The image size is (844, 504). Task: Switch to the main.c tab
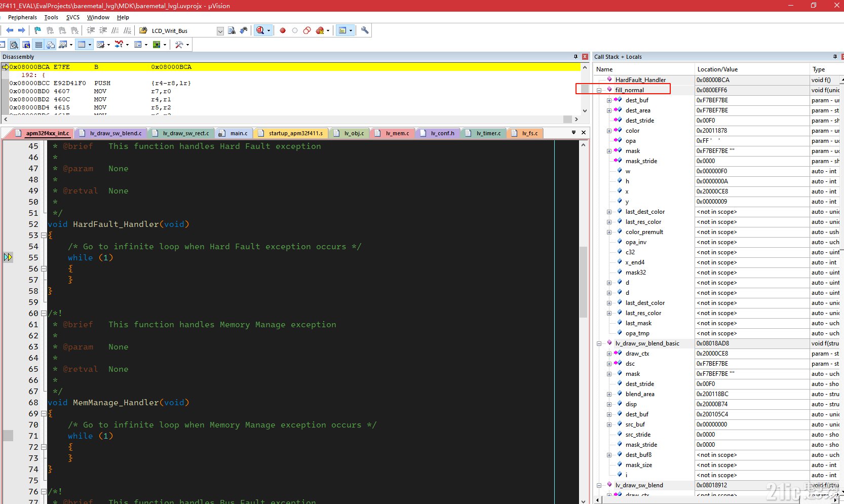(x=234, y=133)
